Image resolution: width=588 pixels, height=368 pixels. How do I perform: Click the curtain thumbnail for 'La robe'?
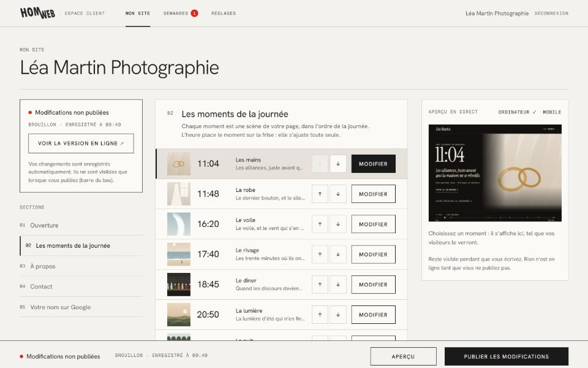(178, 194)
